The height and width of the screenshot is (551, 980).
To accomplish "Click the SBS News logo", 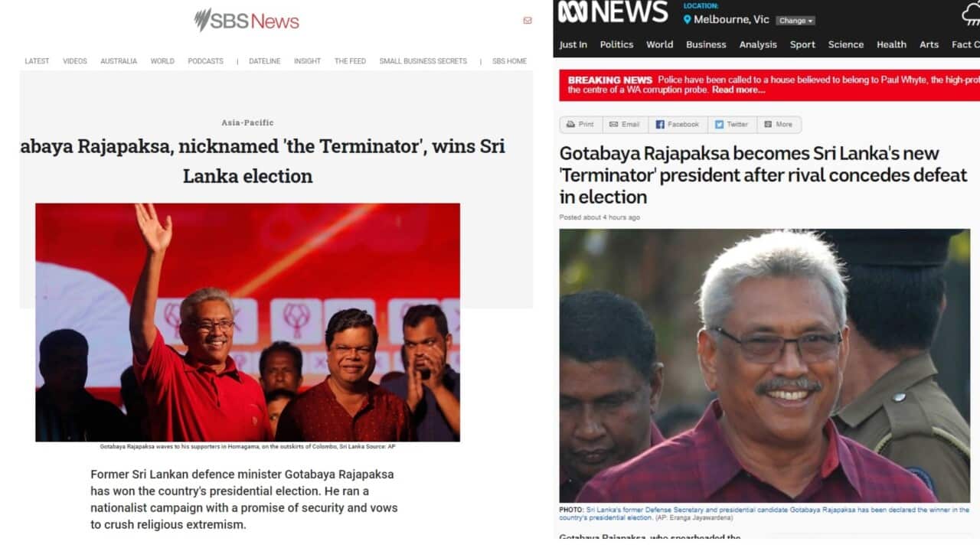I will (x=247, y=21).
